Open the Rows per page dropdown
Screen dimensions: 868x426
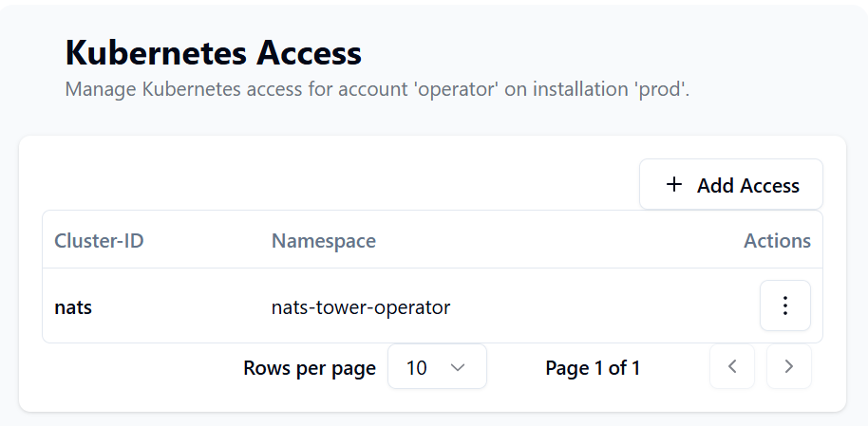tap(437, 367)
